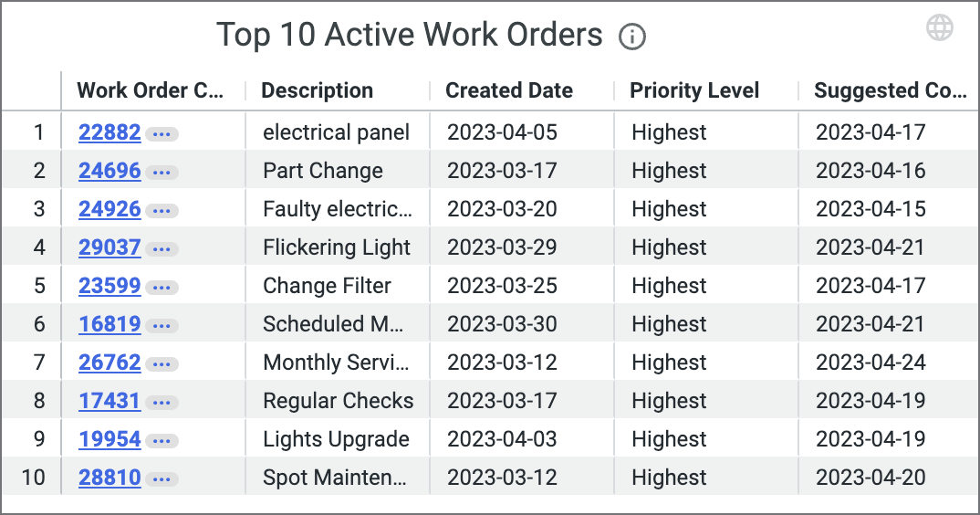Select the Suggested Completion column header
The width and height of the screenshot is (980, 515).
pyautogui.click(x=890, y=90)
